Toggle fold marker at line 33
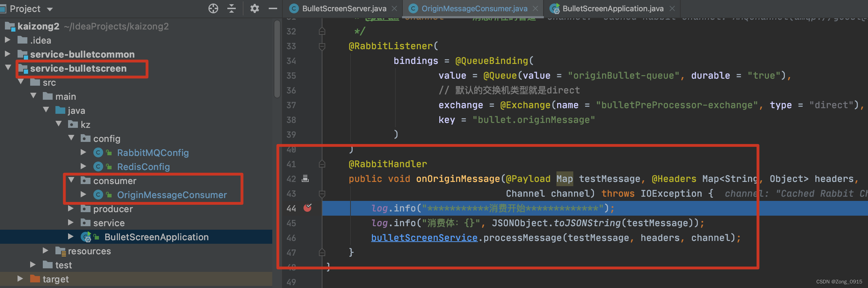The height and width of the screenshot is (288, 868). 322,46
